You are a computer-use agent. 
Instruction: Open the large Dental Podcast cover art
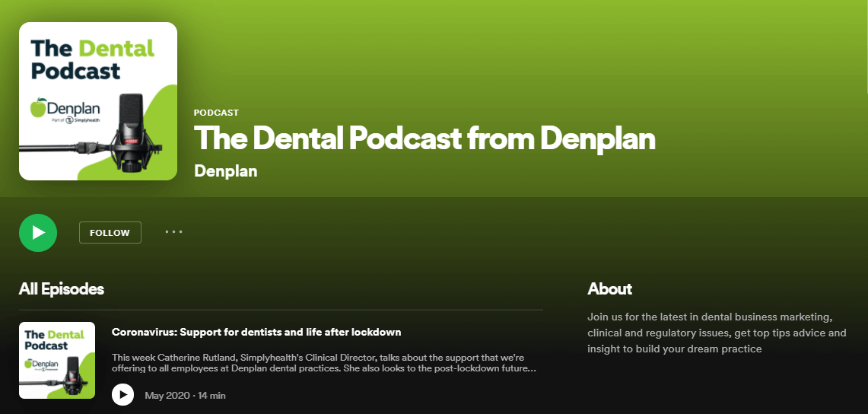point(98,101)
